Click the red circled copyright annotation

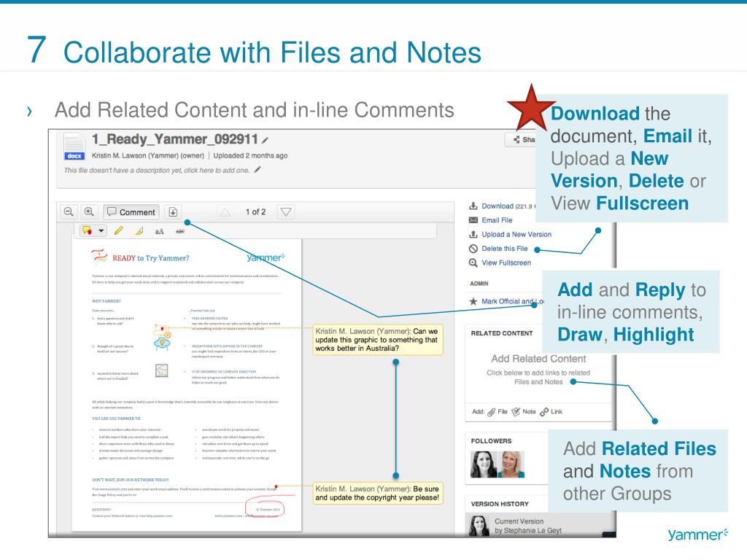(x=265, y=507)
